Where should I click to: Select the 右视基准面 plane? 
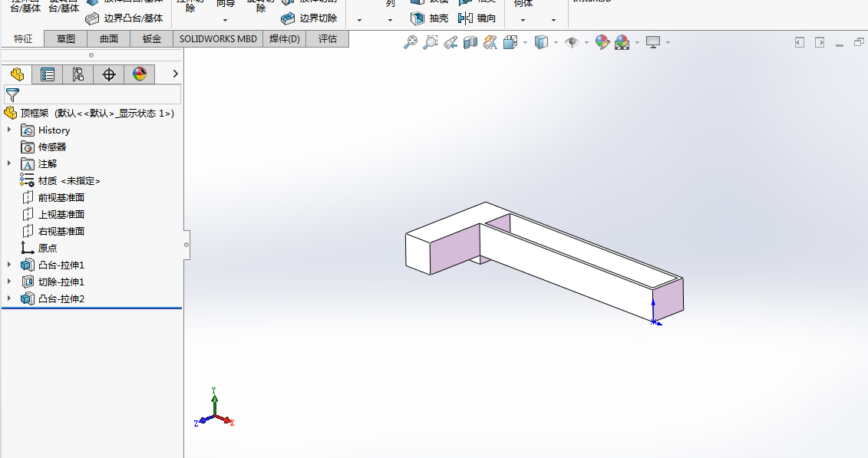pos(53,231)
